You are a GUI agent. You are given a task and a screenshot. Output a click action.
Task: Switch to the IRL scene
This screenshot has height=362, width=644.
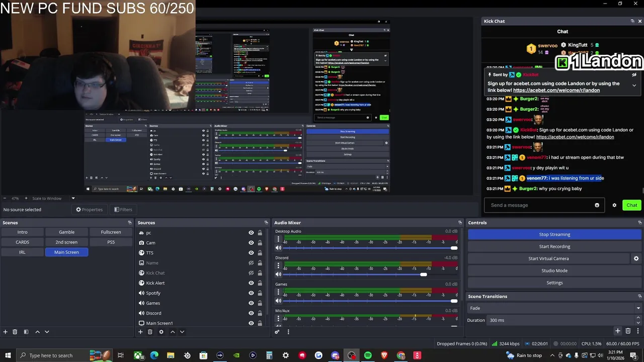pyautogui.click(x=23, y=252)
